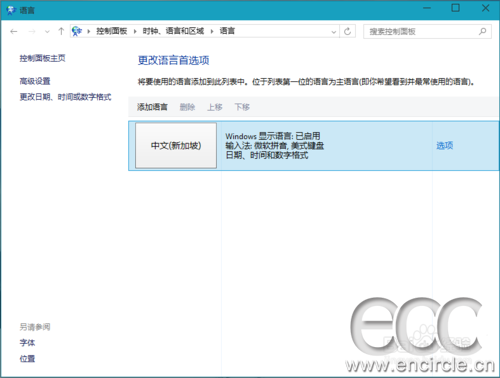
Task: Click the back arrow navigation icon
Action: click(x=14, y=31)
